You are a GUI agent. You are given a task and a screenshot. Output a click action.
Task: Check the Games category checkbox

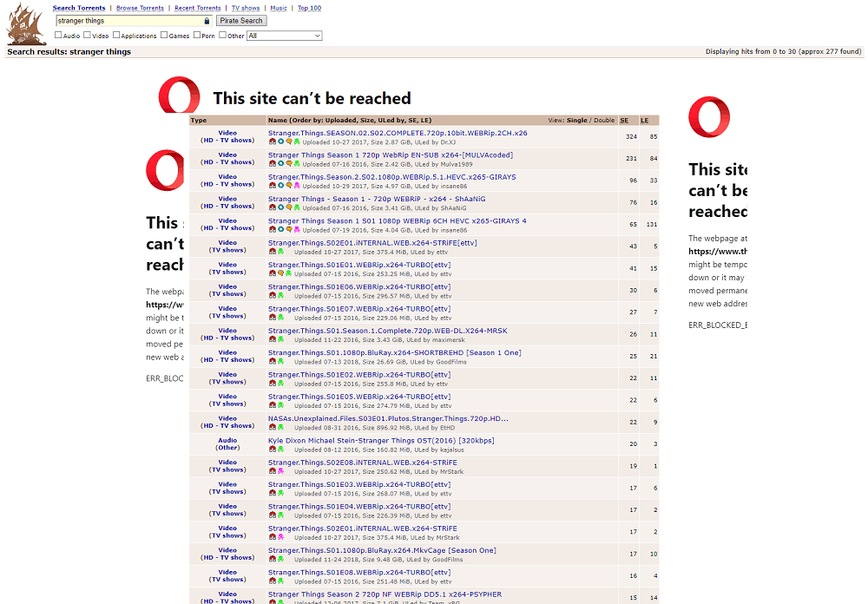164,35
